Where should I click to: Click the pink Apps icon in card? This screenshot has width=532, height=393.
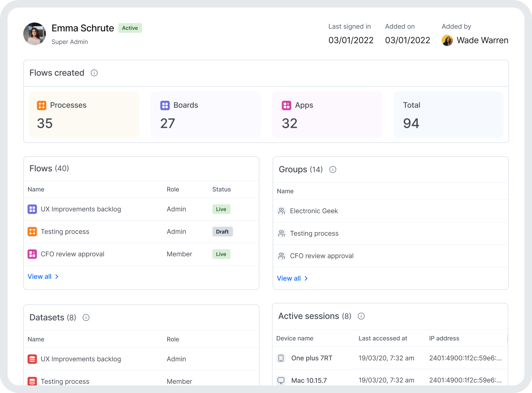(x=286, y=105)
